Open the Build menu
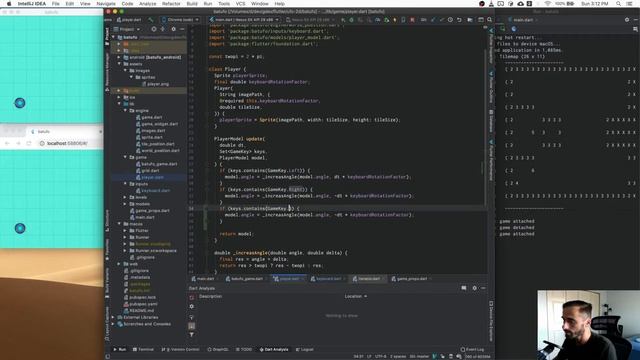Viewport: 640px width, 360px height. (192, 4)
